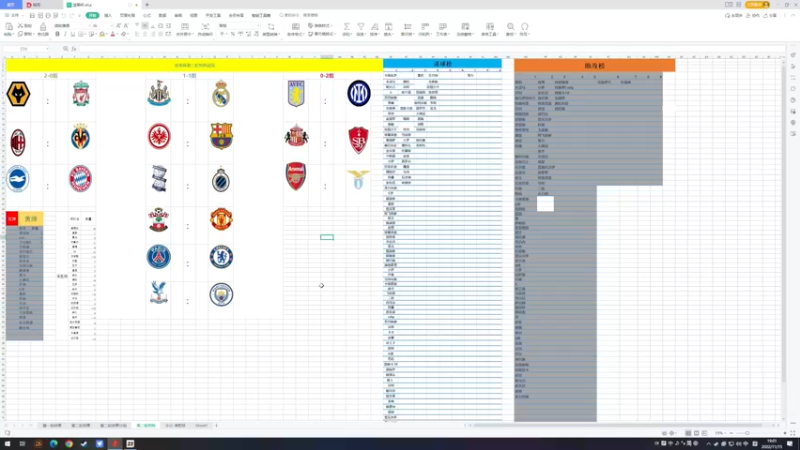Image resolution: width=800 pixels, height=450 pixels.
Task: Toggle Underline formatting
Action: coord(72,34)
